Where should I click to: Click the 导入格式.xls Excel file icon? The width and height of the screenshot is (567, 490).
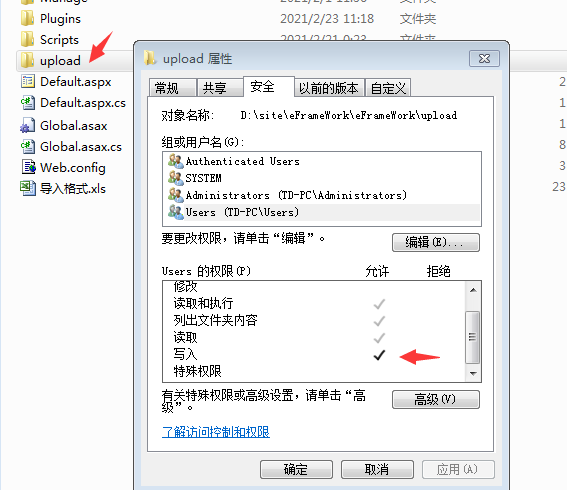28,188
